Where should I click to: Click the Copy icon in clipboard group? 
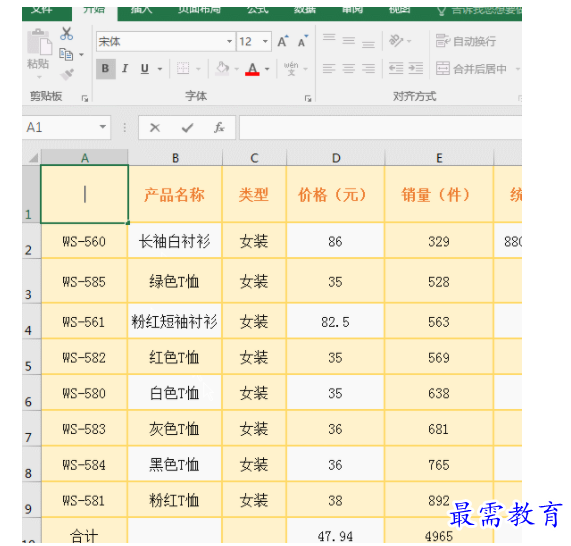66,55
